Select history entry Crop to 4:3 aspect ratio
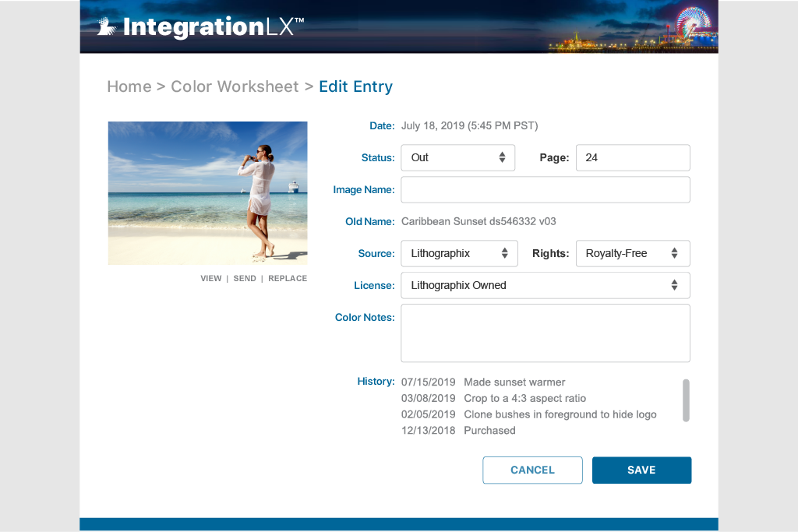The width and height of the screenshot is (798, 532). (x=524, y=398)
